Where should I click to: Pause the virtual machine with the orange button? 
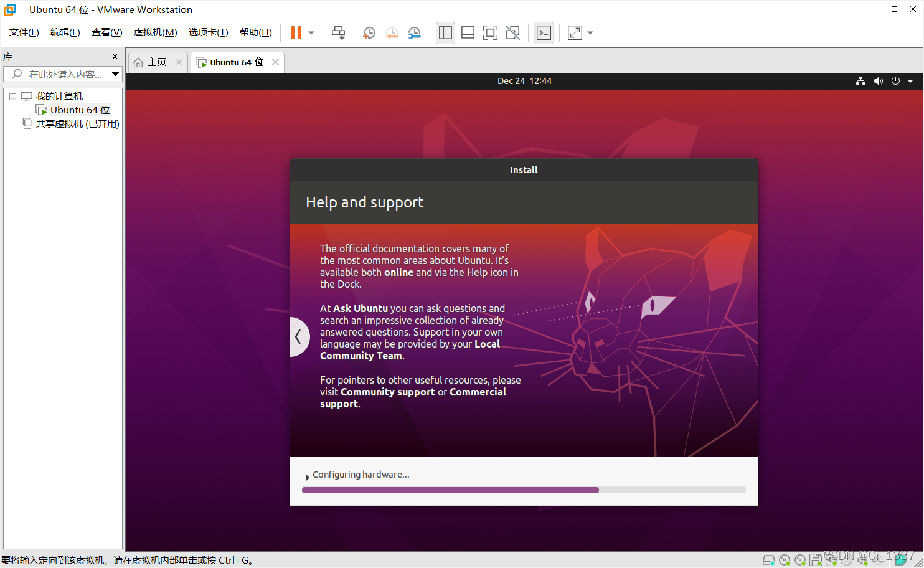296,33
